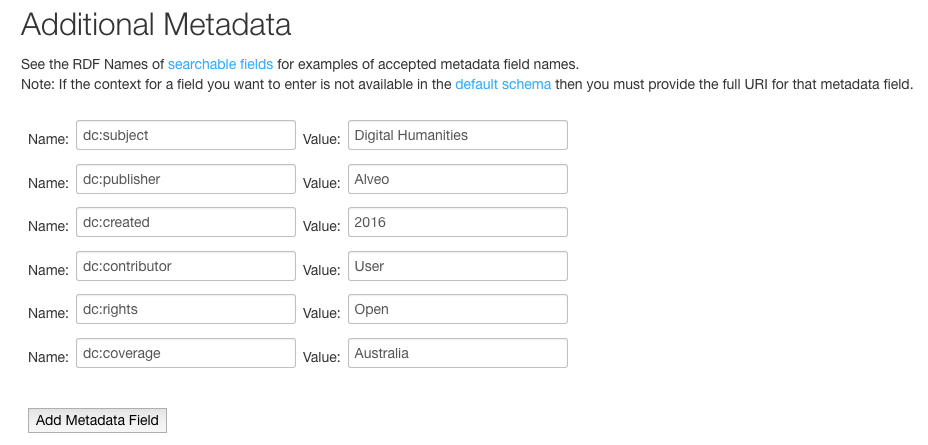
Task: Select the dc:rights name input
Action: pos(186,309)
